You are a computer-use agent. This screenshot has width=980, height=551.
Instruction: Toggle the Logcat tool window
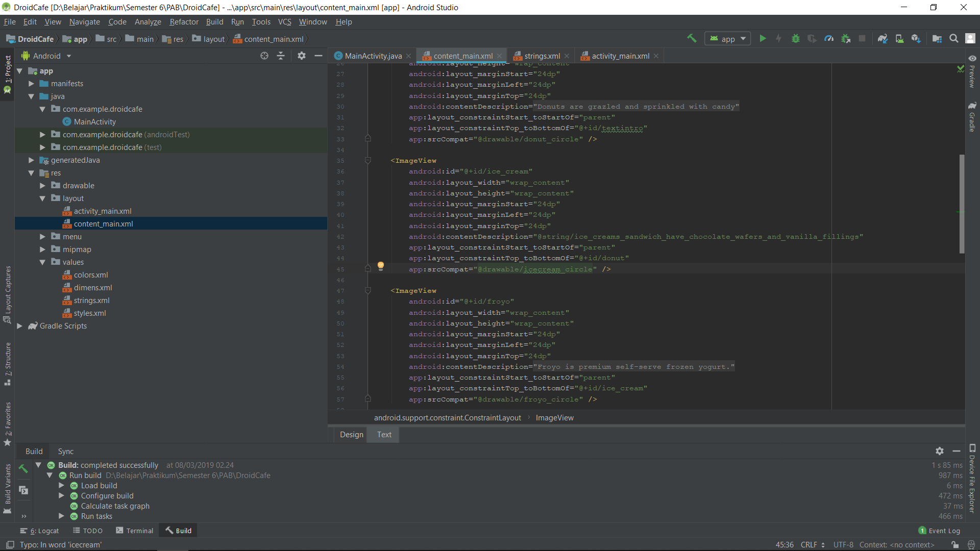pyautogui.click(x=40, y=531)
